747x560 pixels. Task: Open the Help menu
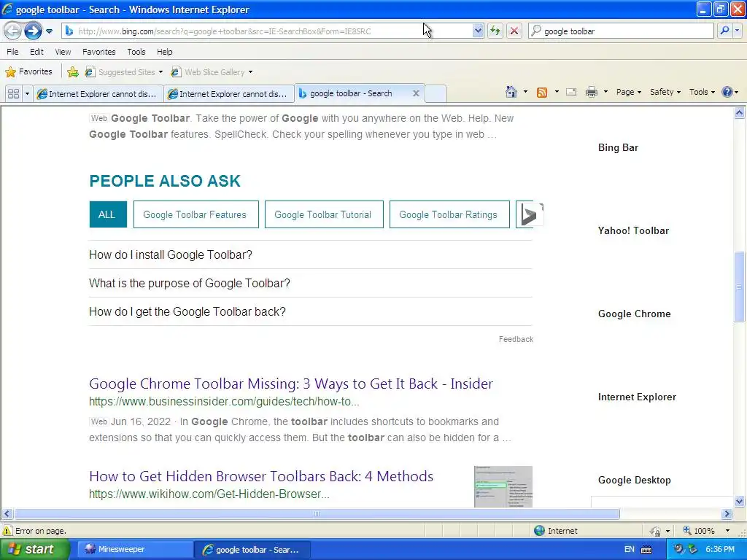click(x=165, y=52)
